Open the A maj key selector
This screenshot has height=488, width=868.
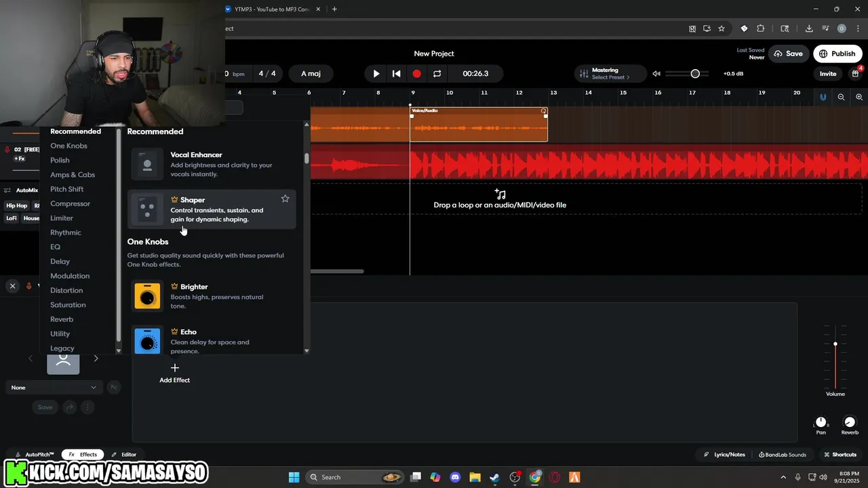click(x=311, y=73)
